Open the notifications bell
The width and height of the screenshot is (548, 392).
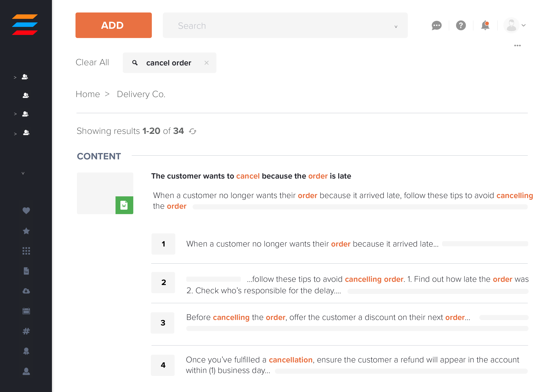[x=485, y=26]
